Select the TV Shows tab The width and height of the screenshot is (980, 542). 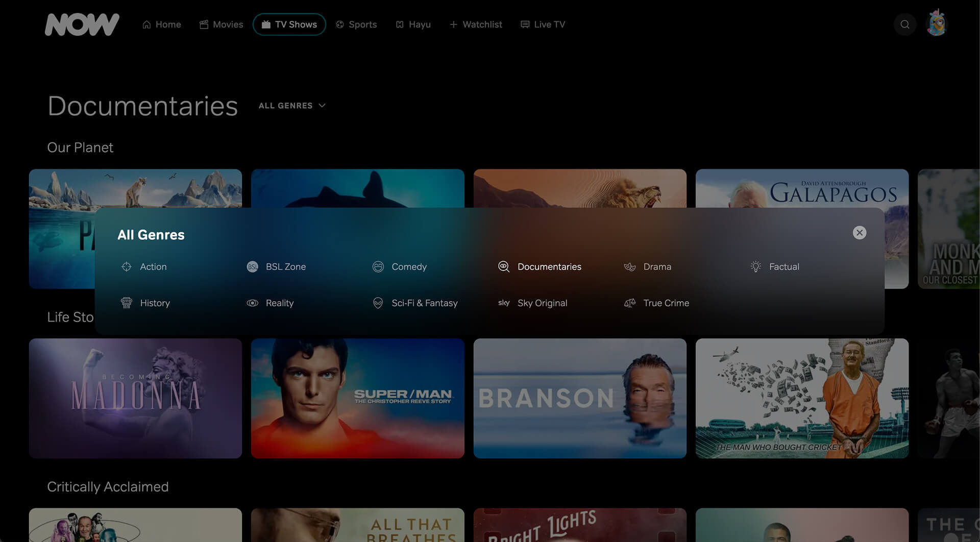[x=289, y=24]
